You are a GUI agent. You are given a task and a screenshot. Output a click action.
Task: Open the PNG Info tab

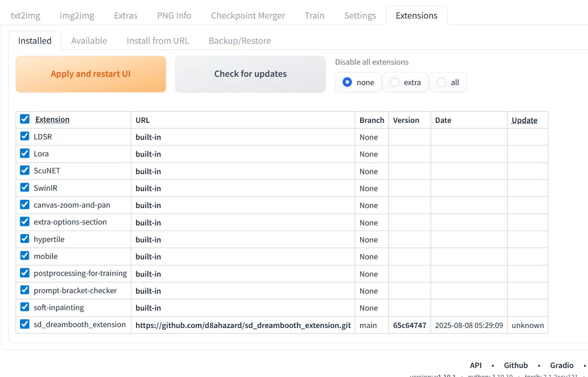pyautogui.click(x=174, y=16)
